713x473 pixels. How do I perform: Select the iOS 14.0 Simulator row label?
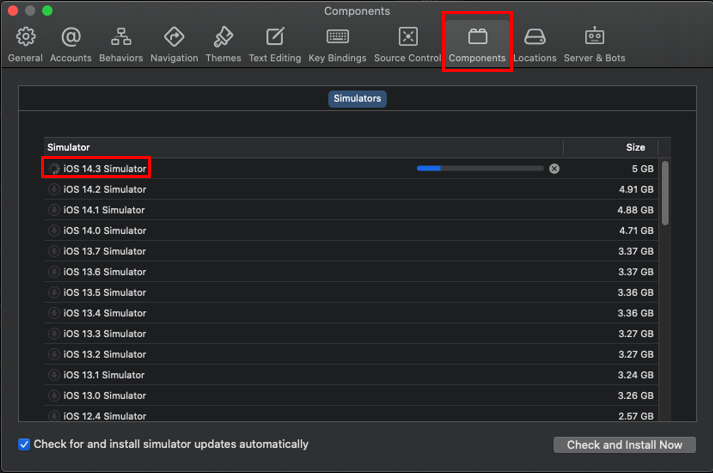tap(105, 231)
